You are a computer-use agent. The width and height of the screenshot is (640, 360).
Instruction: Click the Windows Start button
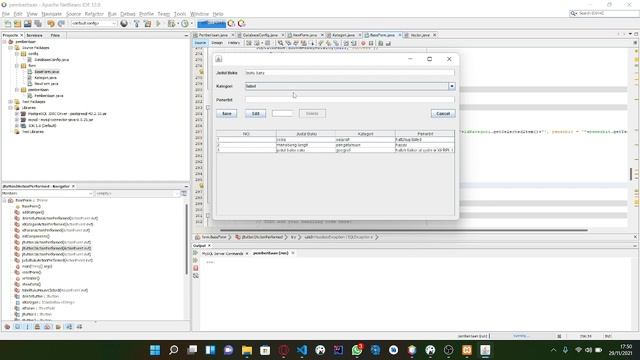click(x=155, y=350)
